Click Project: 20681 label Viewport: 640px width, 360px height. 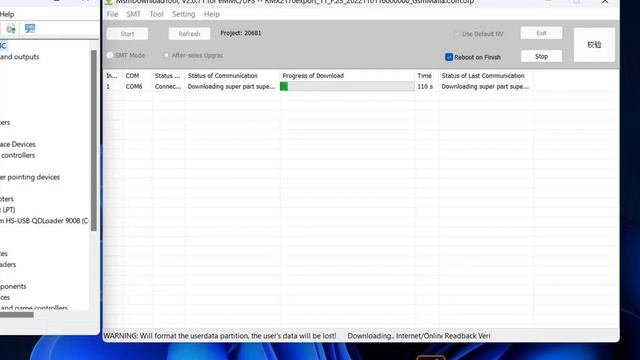(241, 33)
